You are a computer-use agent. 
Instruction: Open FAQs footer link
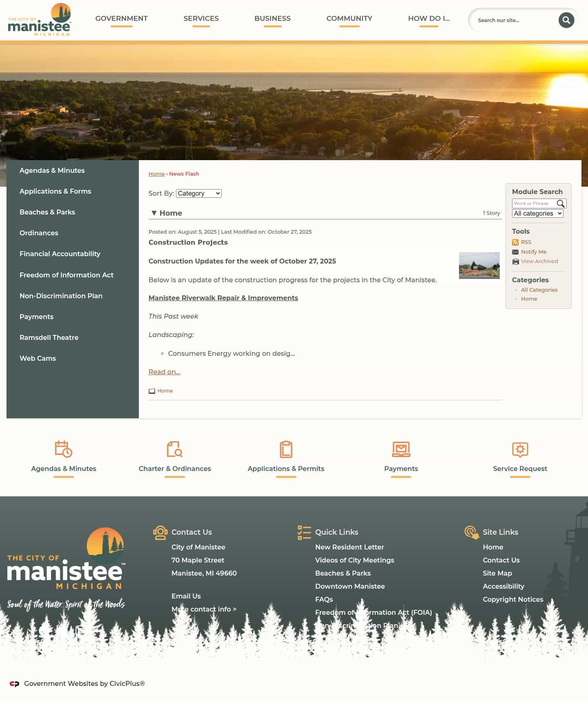pos(324,599)
